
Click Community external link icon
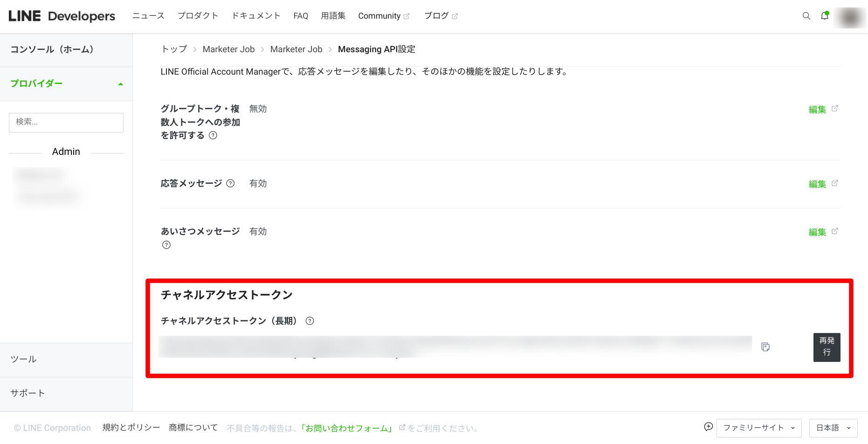406,16
